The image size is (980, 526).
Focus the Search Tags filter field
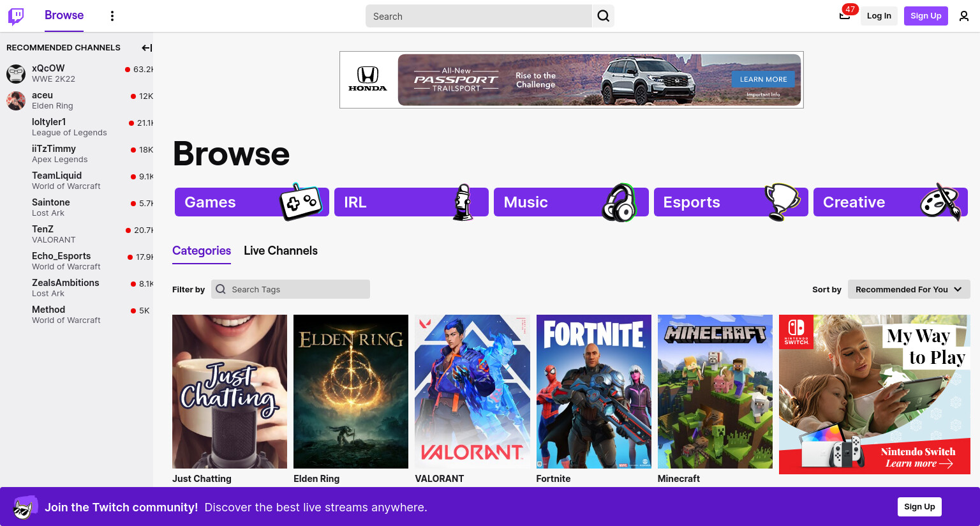[x=290, y=289]
